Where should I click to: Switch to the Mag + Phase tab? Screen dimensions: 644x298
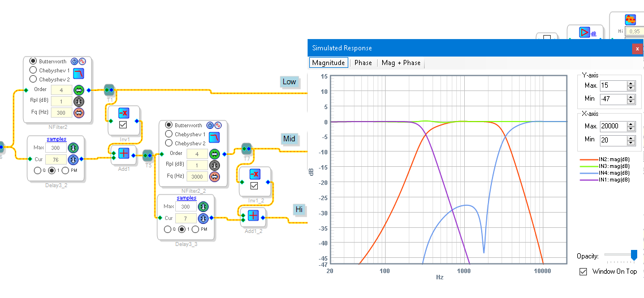point(401,63)
